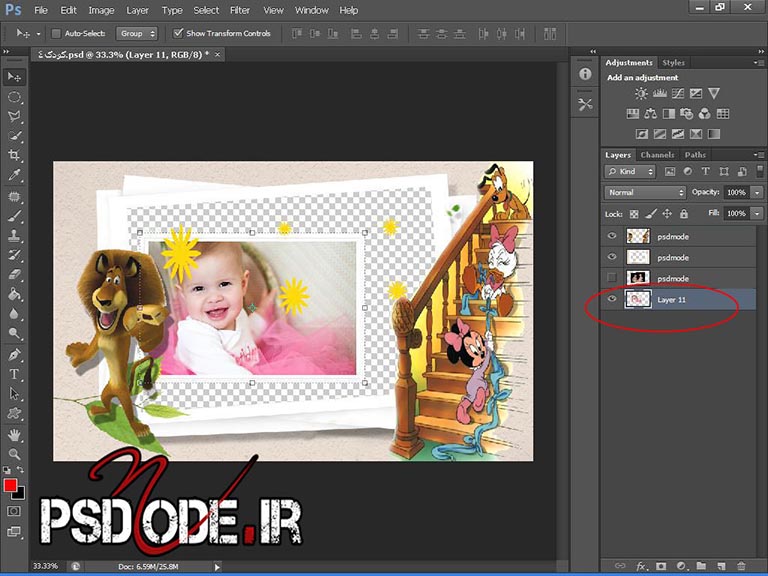Open the Filter menu

(240, 10)
